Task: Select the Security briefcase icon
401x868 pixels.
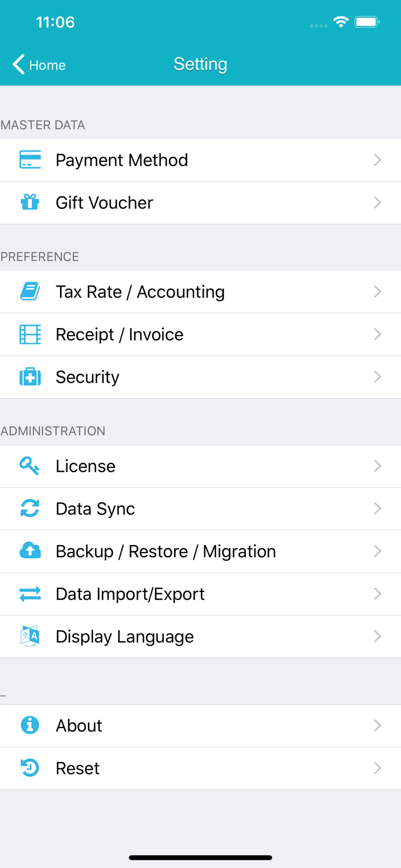Action: point(30,377)
